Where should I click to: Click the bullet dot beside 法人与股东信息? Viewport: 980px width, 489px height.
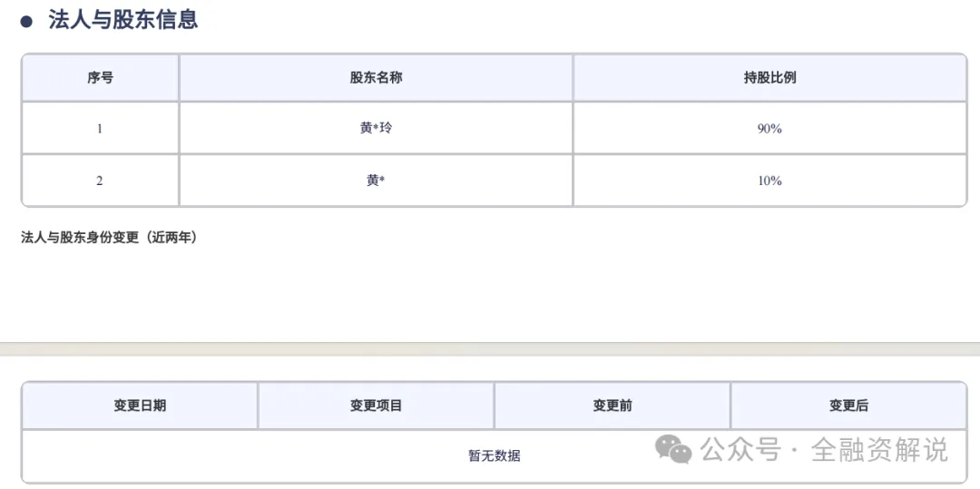click(x=26, y=21)
